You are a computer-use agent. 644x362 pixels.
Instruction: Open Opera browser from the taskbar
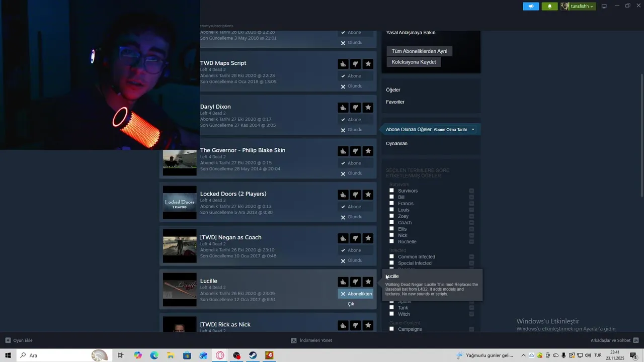(x=220, y=355)
